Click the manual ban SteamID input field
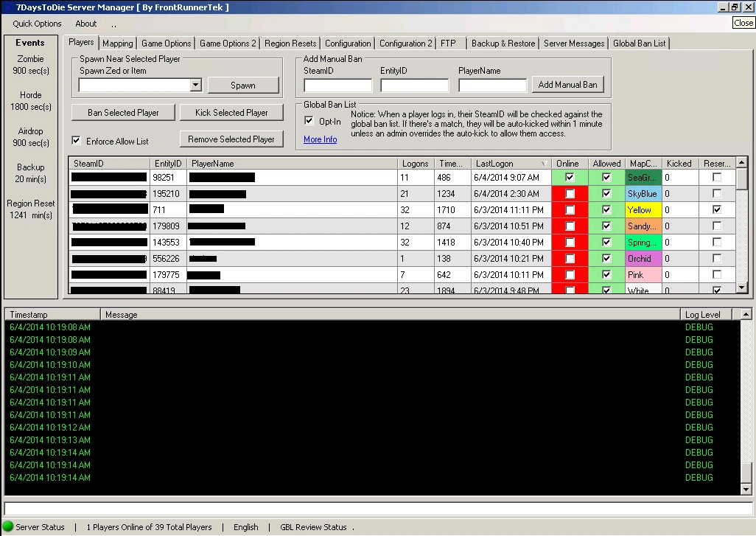This screenshot has width=756, height=536. click(337, 86)
